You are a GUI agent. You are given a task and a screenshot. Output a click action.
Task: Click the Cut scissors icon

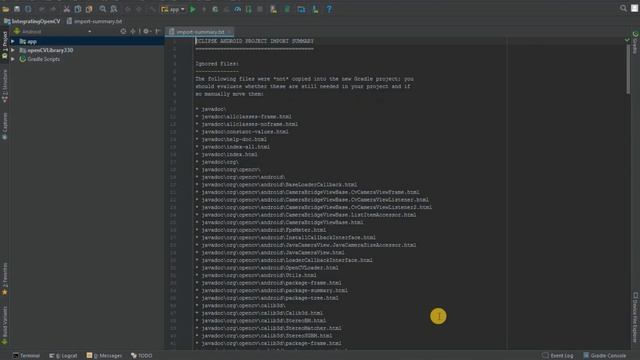67,9
